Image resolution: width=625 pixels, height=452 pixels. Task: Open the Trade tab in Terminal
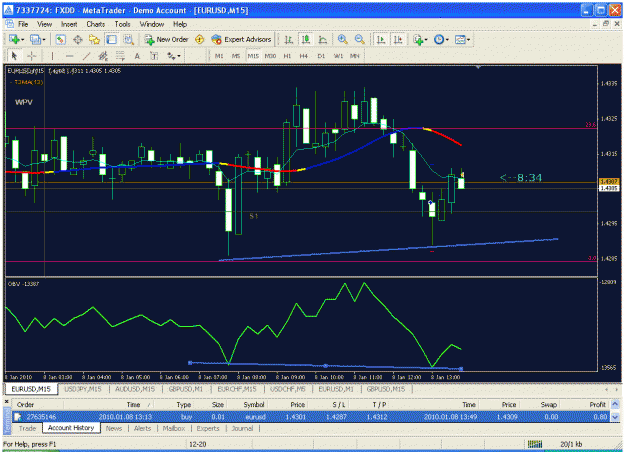pyautogui.click(x=28, y=428)
